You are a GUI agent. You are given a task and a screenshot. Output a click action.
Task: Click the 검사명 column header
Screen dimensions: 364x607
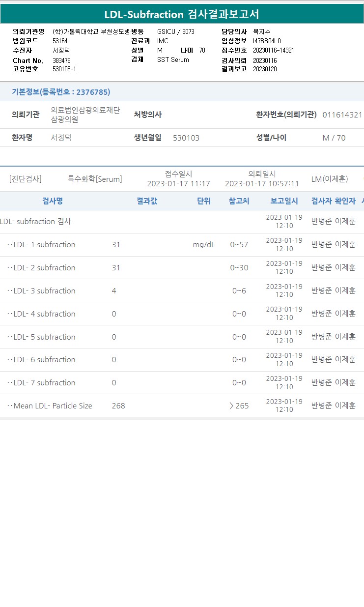tap(52, 201)
